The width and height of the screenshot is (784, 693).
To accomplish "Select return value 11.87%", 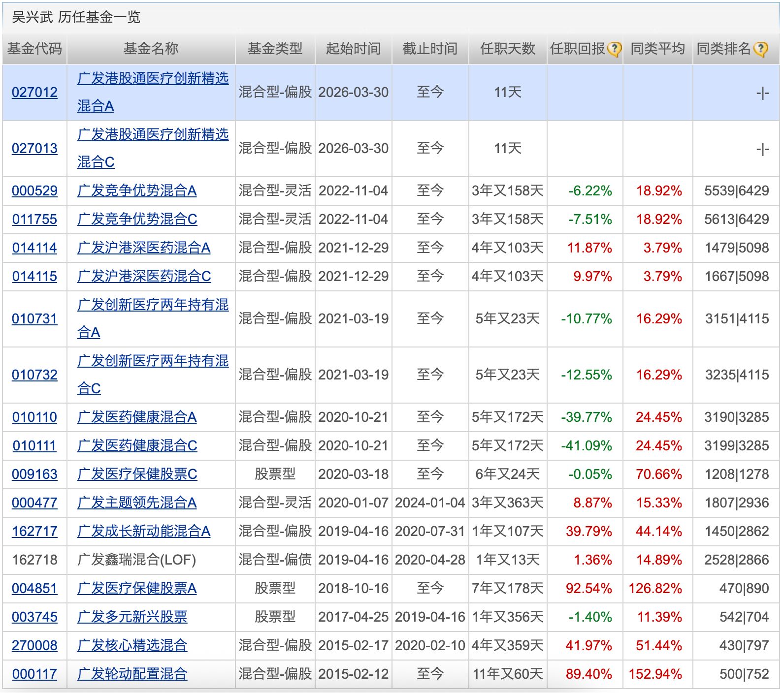I will [589, 248].
